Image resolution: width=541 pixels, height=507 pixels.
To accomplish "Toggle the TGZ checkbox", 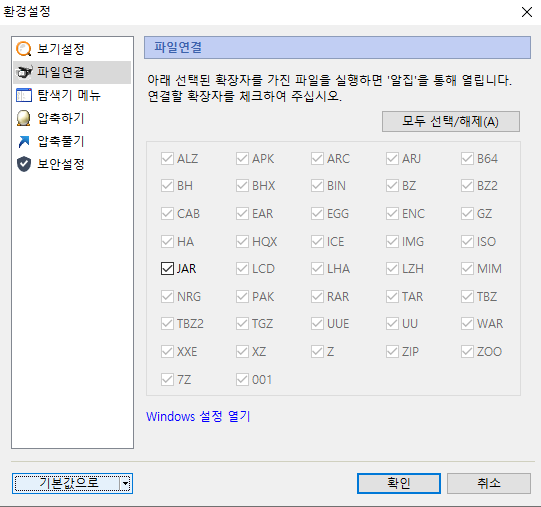I will coord(242,324).
